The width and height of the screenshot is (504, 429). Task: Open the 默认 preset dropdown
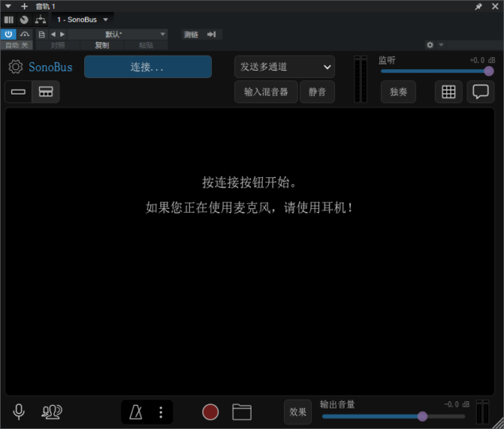coord(119,34)
